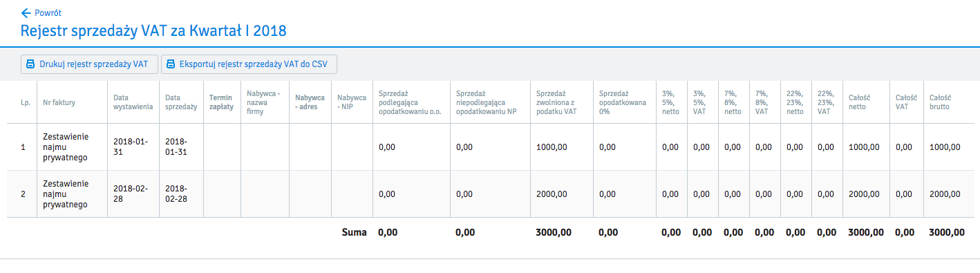Go back via the Powrót link

[42, 12]
